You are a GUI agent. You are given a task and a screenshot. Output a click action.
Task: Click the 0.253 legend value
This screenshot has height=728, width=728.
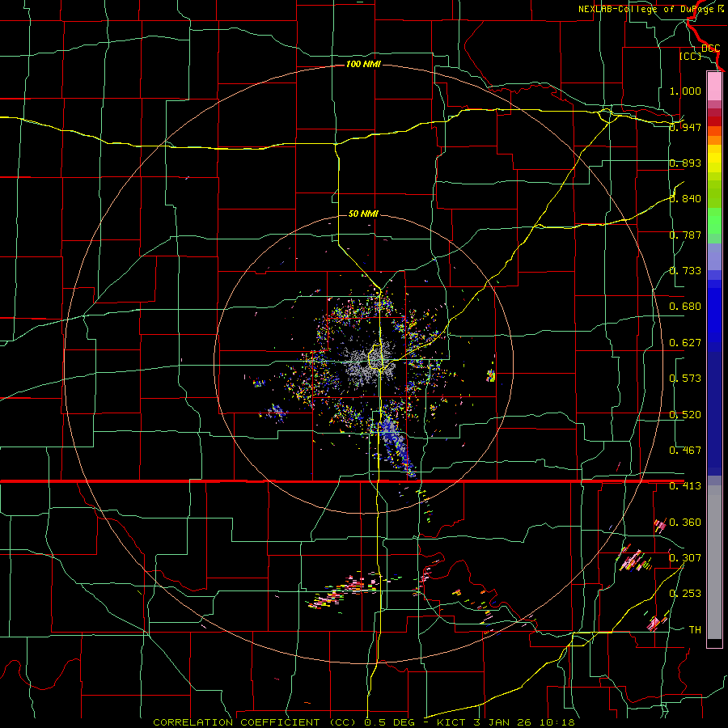[685, 594]
